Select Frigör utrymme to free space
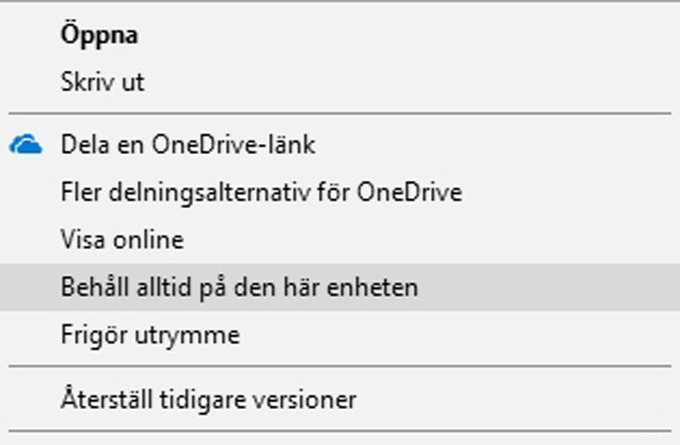 pos(340,334)
